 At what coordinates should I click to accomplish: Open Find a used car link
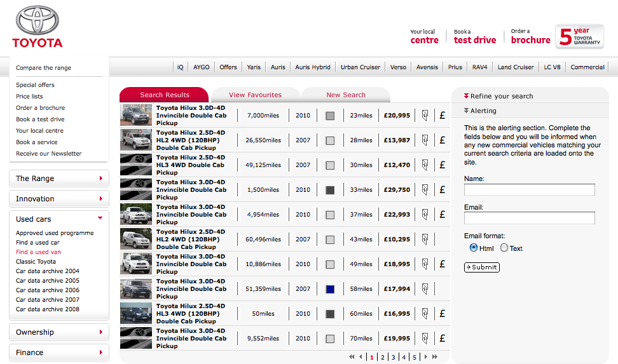click(x=38, y=242)
